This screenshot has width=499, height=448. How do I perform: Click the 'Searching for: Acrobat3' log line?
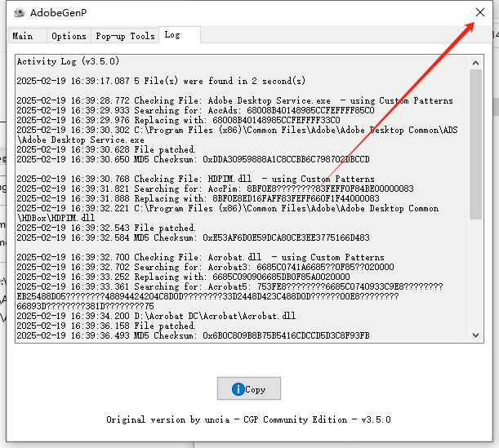coord(205,267)
